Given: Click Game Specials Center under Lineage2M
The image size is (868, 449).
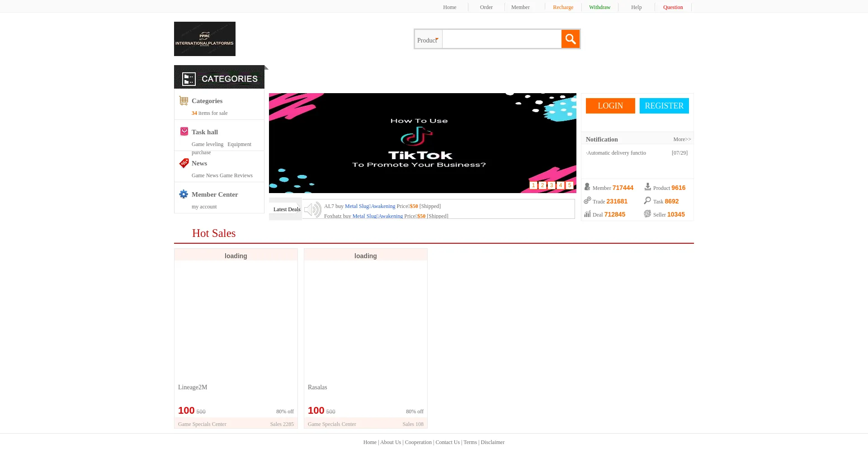Looking at the screenshot, I should tap(202, 424).
